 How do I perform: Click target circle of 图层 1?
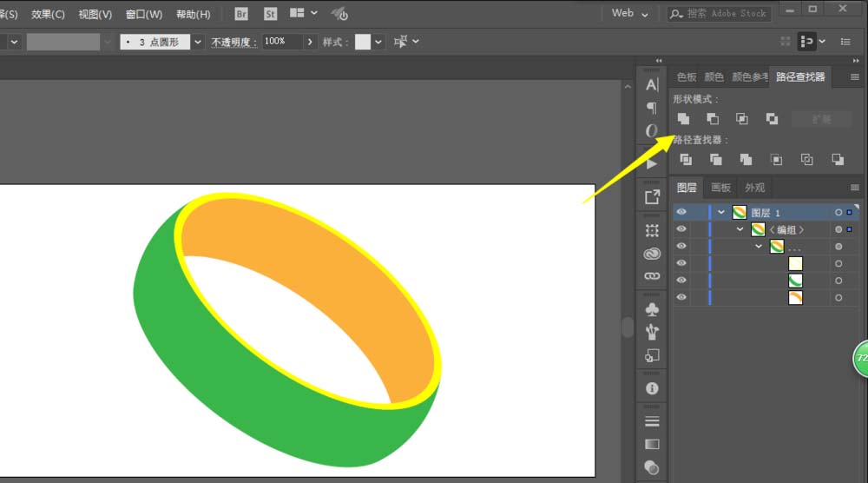point(838,212)
